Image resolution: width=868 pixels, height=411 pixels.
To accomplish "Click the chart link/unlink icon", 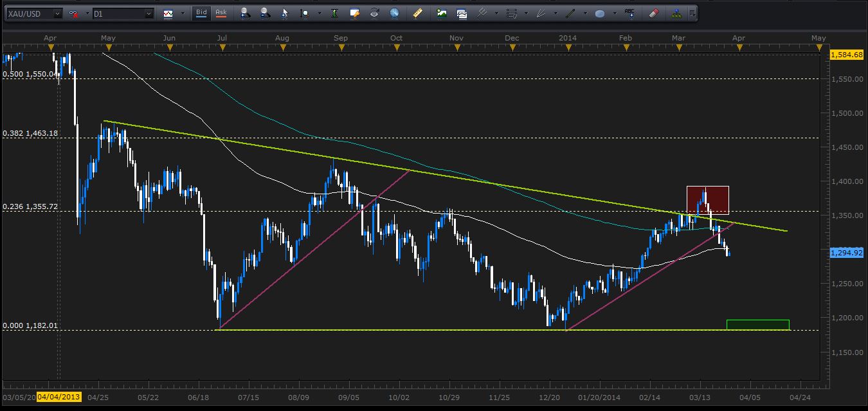I will pyautogui.click(x=73, y=14).
